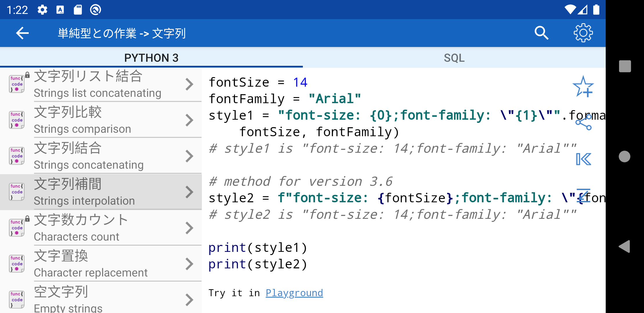Image resolution: width=644 pixels, height=313 pixels.
Task: Click the fontFamily = "Arial" code line
Action: coord(285,99)
